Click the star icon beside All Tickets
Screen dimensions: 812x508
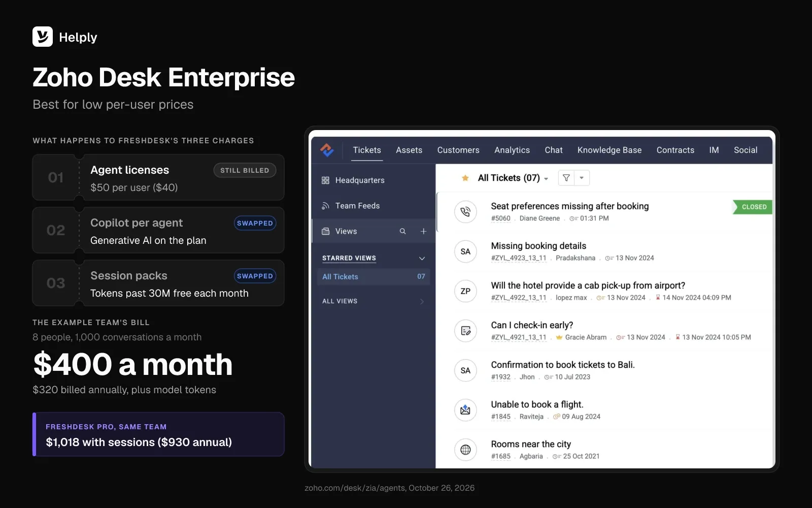pos(465,178)
